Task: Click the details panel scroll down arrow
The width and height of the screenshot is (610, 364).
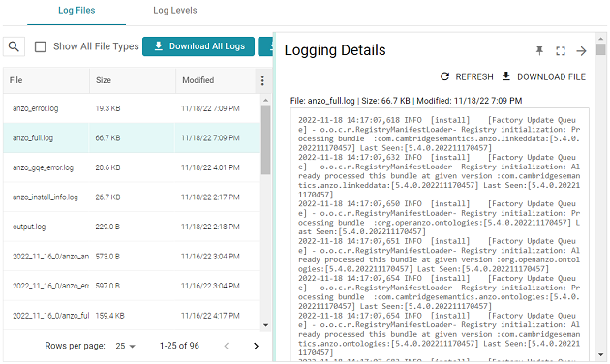Action: click(601, 354)
